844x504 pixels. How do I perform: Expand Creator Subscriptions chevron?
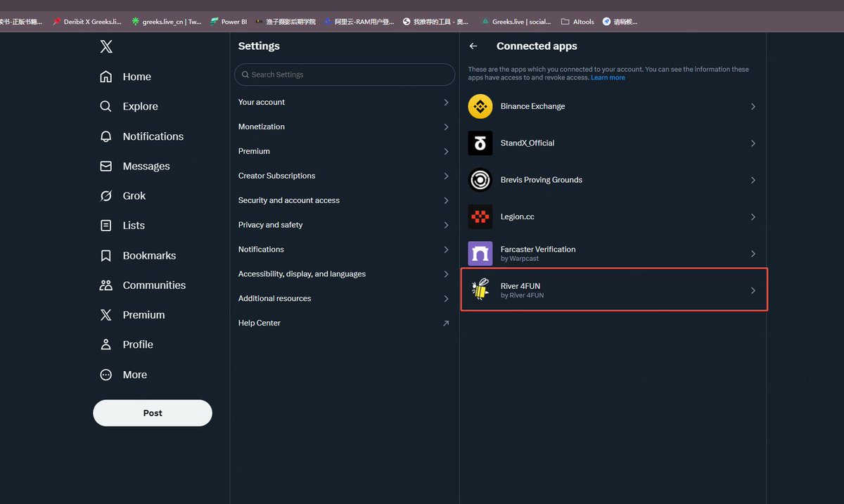point(446,176)
